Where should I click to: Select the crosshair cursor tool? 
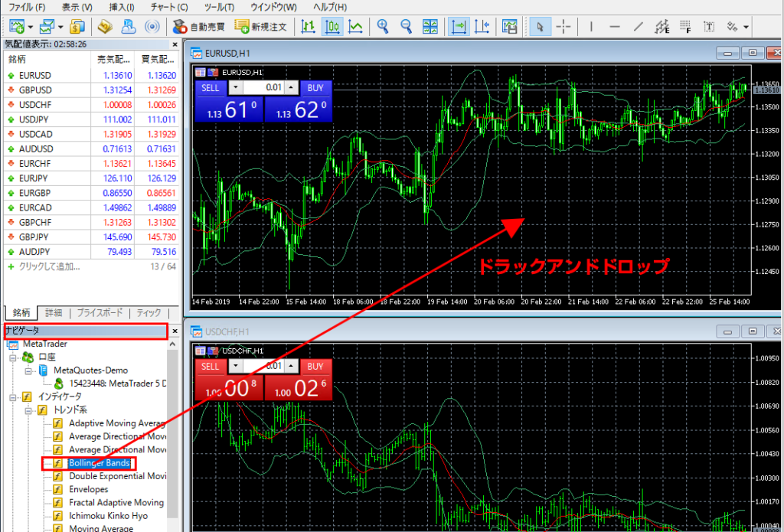pos(564,27)
